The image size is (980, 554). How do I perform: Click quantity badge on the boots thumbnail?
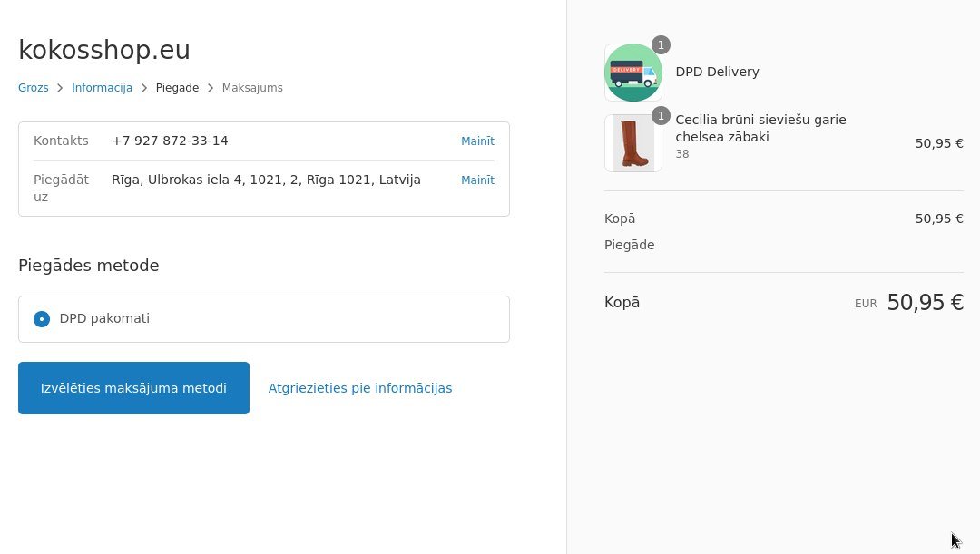coord(661,116)
